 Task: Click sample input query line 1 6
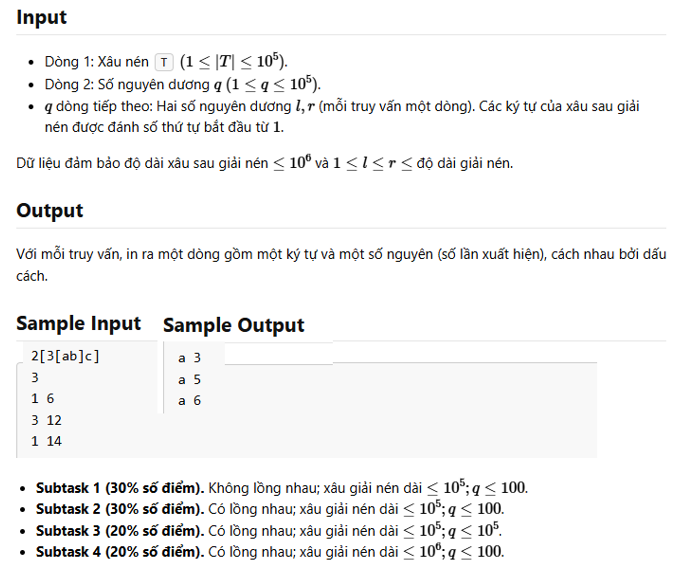(43, 399)
